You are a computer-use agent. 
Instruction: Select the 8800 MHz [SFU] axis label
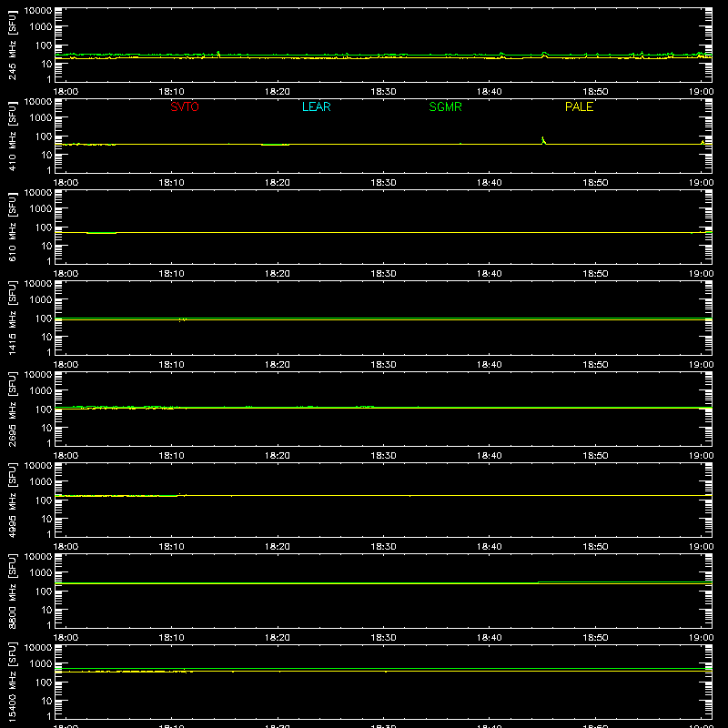point(12,591)
